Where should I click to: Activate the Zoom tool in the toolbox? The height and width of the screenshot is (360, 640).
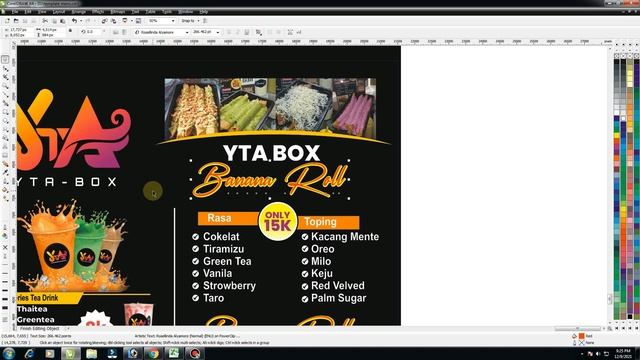click(x=5, y=86)
